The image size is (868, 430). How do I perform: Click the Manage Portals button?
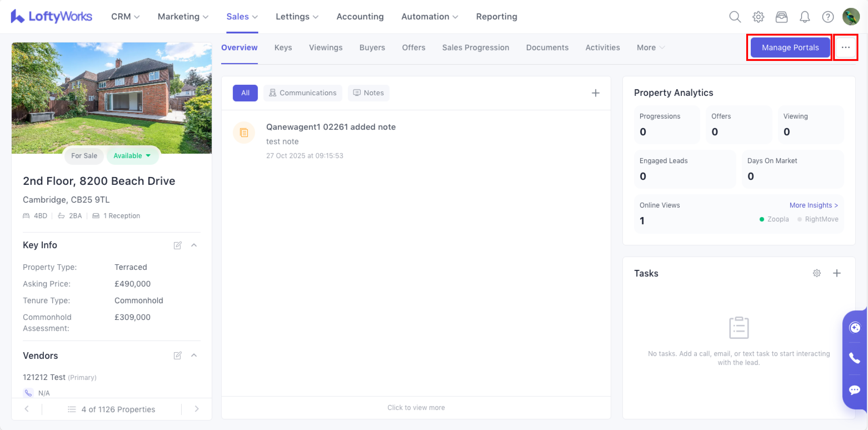click(790, 48)
